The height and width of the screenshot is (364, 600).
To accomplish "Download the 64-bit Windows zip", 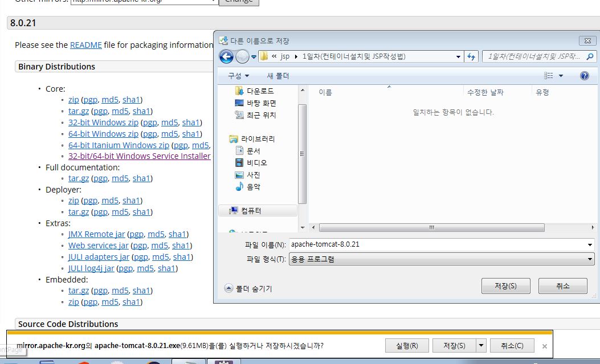I will pyautogui.click(x=103, y=134).
